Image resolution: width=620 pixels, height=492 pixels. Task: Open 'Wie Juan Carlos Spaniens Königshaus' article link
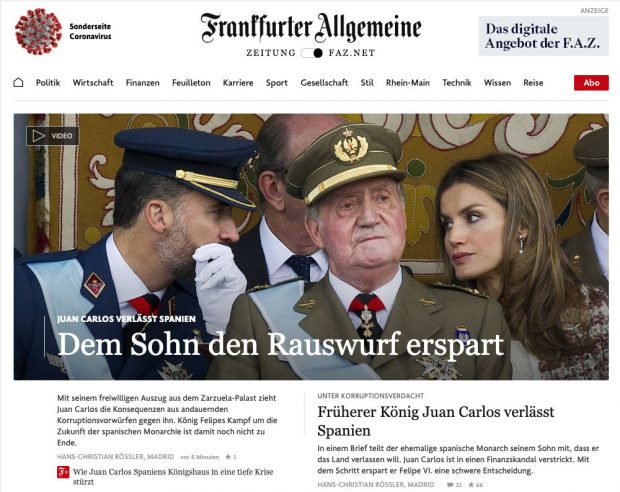173,477
